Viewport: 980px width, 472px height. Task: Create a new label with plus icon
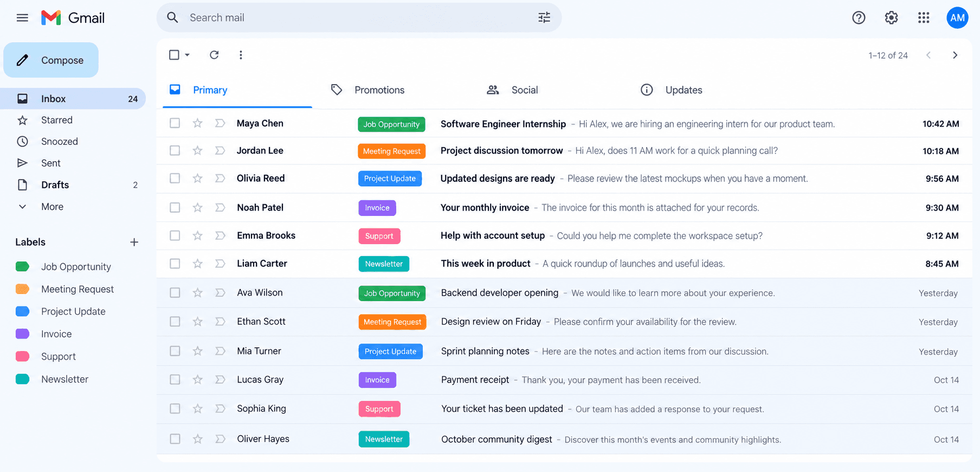pos(134,242)
